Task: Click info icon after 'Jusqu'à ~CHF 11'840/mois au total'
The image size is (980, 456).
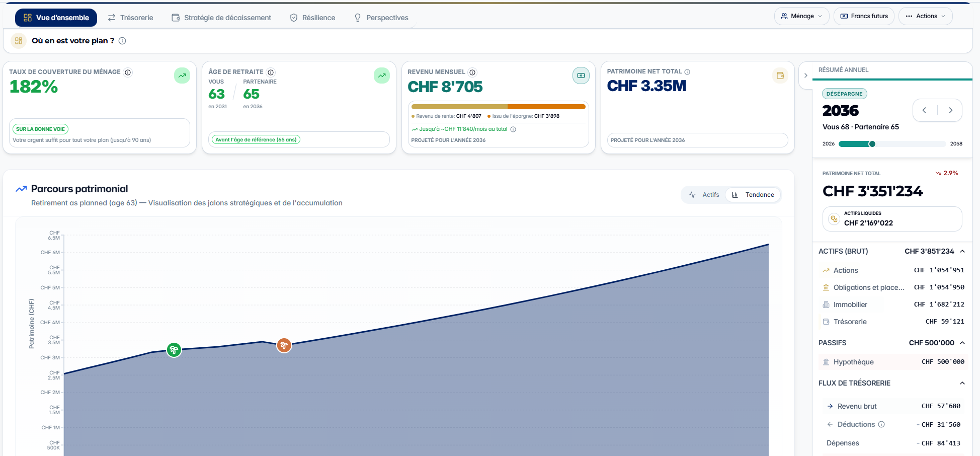Action: click(x=513, y=129)
